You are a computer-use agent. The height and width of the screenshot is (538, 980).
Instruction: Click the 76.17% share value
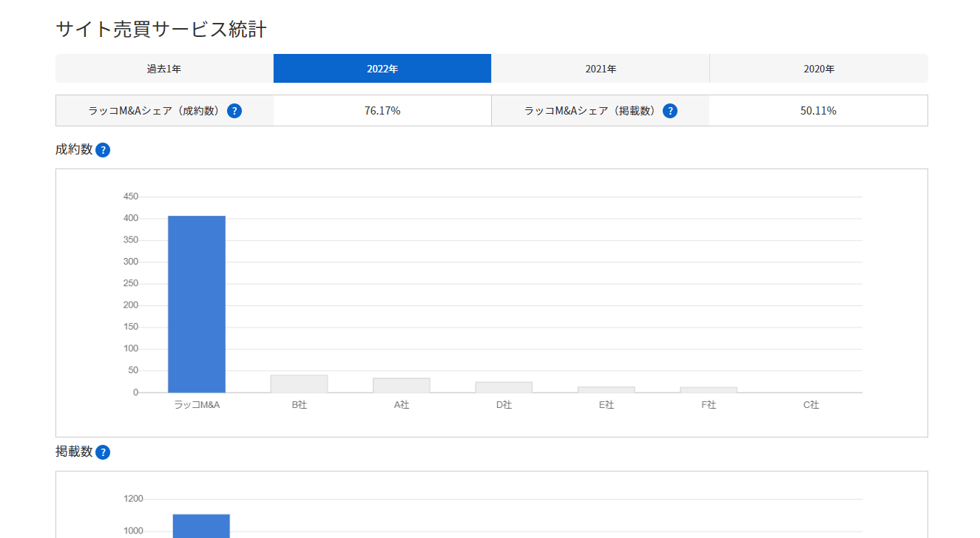tap(382, 110)
